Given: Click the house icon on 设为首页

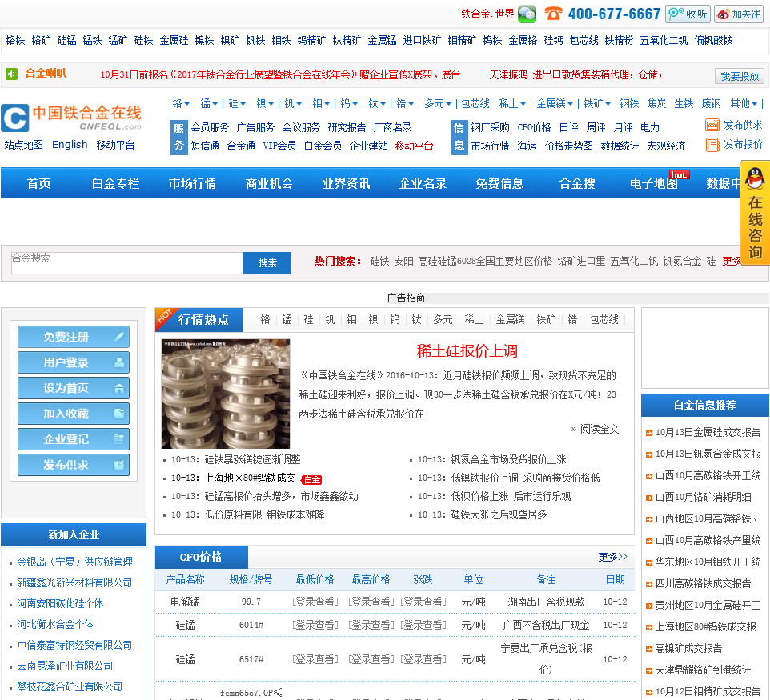Looking at the screenshot, I should point(118,388).
